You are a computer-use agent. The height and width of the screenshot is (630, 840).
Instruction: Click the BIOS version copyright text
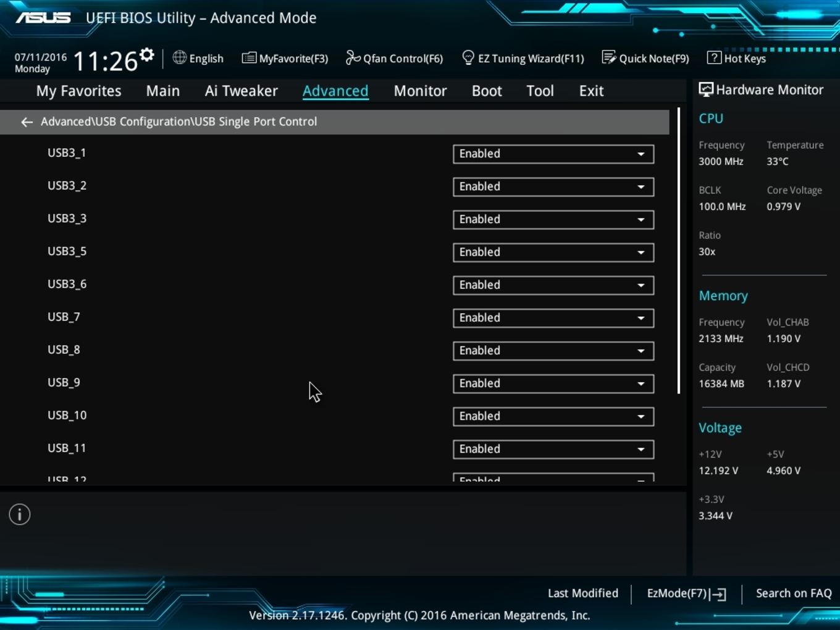coord(419,615)
